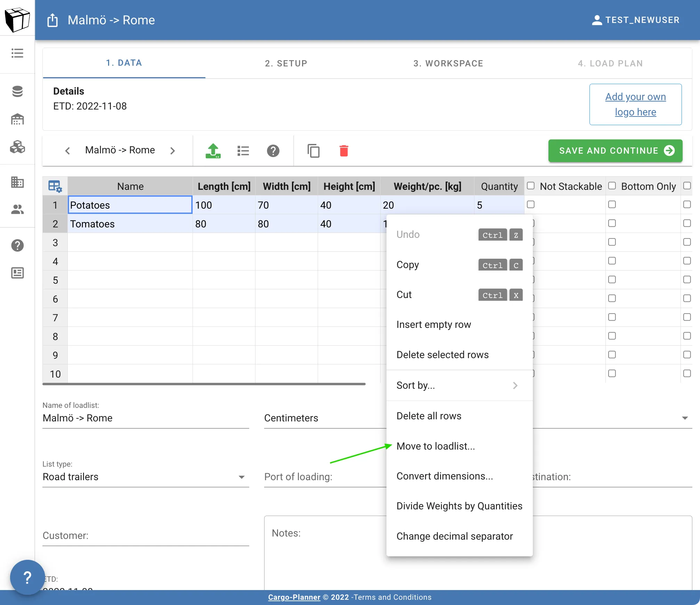Click the Add your own logo link
700x605 pixels.
coord(636,104)
